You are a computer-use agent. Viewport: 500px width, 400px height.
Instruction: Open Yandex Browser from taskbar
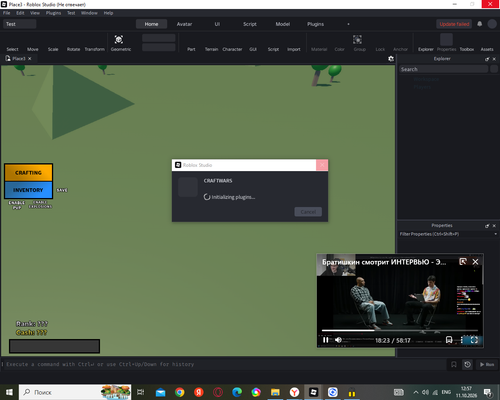point(294,392)
